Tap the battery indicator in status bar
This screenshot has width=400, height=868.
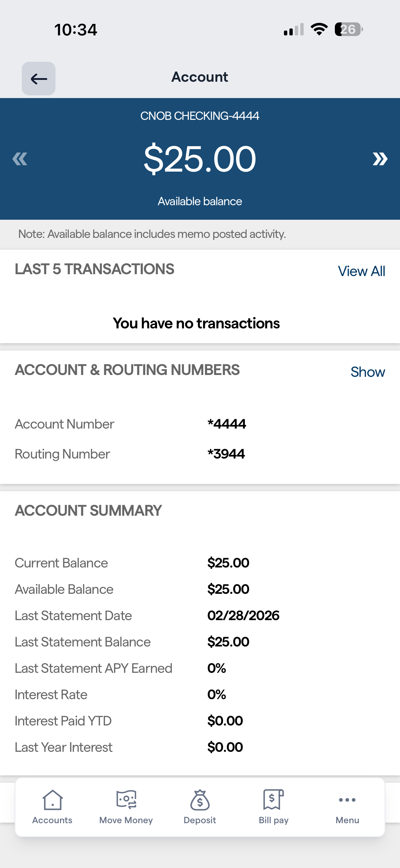[x=349, y=29]
